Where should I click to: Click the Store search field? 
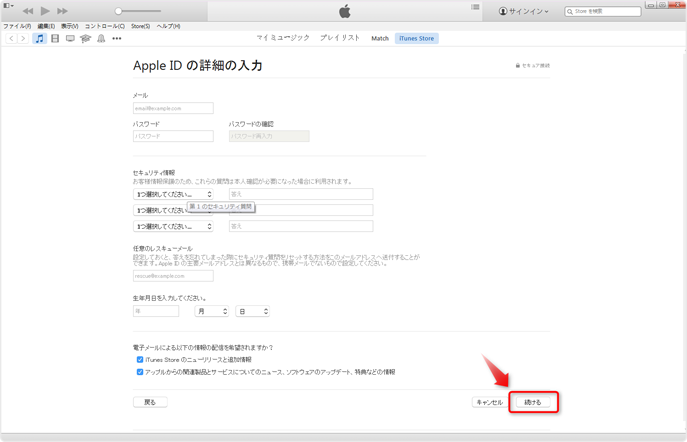coord(603,11)
